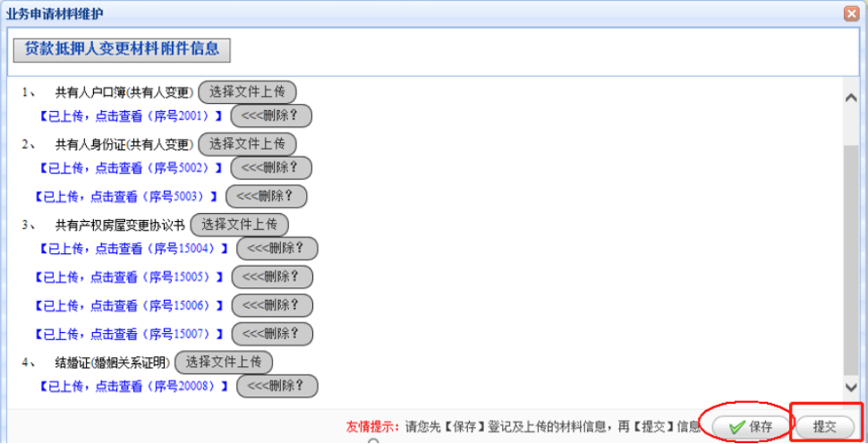Upload file for 结婚证 marriage certificate
The width and height of the screenshot is (868, 444).
(224, 363)
